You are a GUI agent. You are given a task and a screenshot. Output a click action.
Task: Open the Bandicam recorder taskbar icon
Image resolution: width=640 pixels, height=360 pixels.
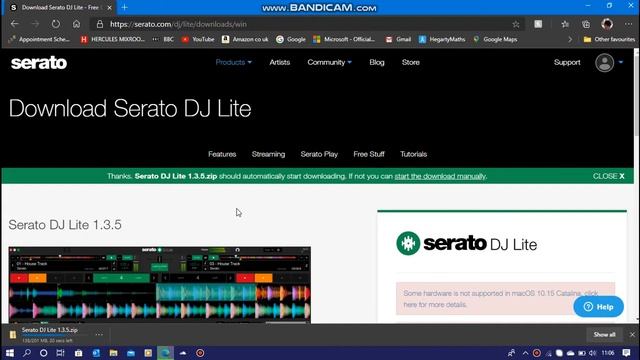pyautogui.click(x=200, y=353)
